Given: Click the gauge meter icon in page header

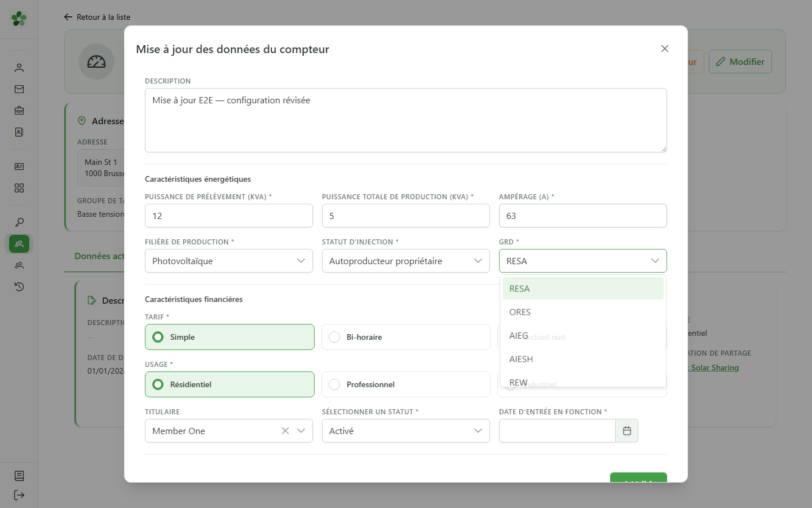Looking at the screenshot, I should click(x=96, y=62).
